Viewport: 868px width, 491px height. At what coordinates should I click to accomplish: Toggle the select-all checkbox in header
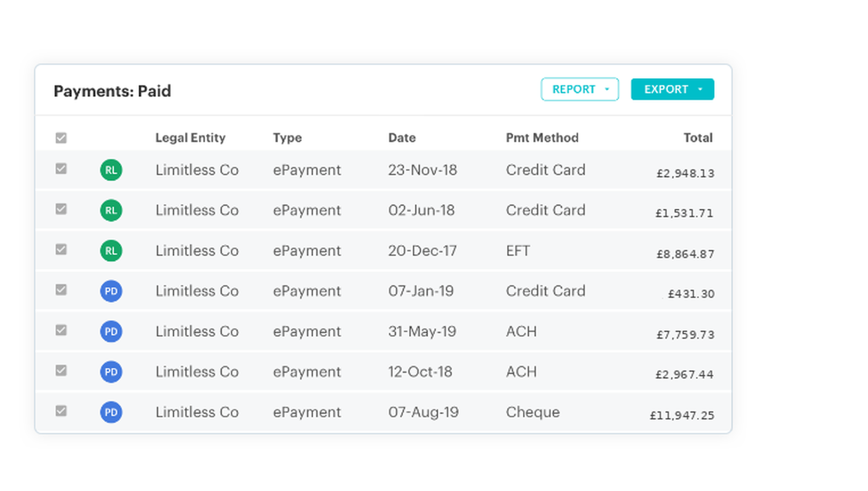[x=61, y=138]
